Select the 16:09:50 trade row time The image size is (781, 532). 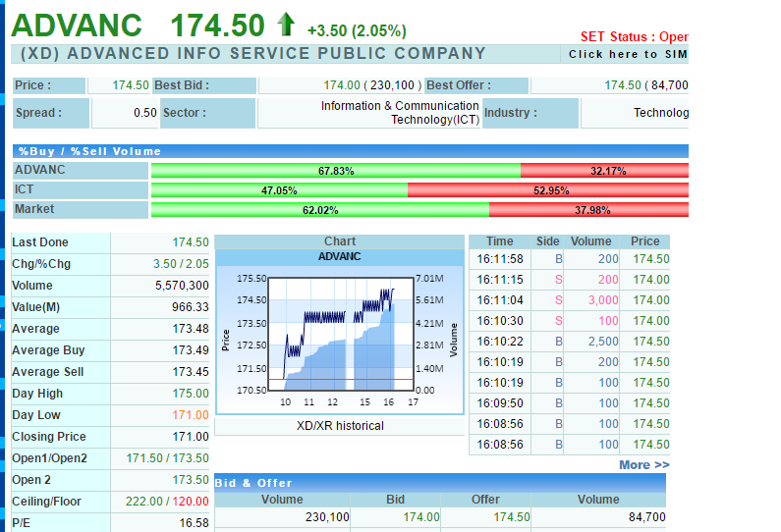[500, 403]
